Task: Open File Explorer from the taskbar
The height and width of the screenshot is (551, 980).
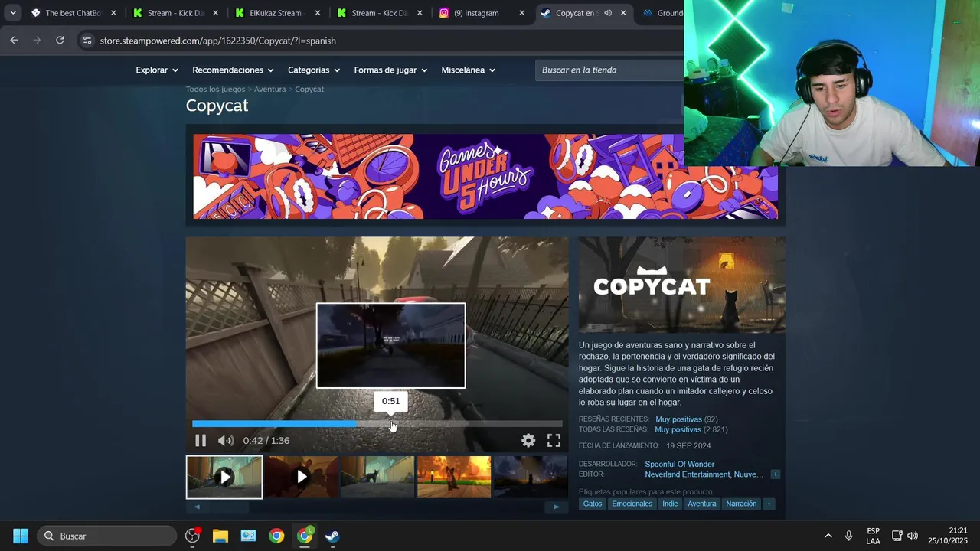Action: 220,536
